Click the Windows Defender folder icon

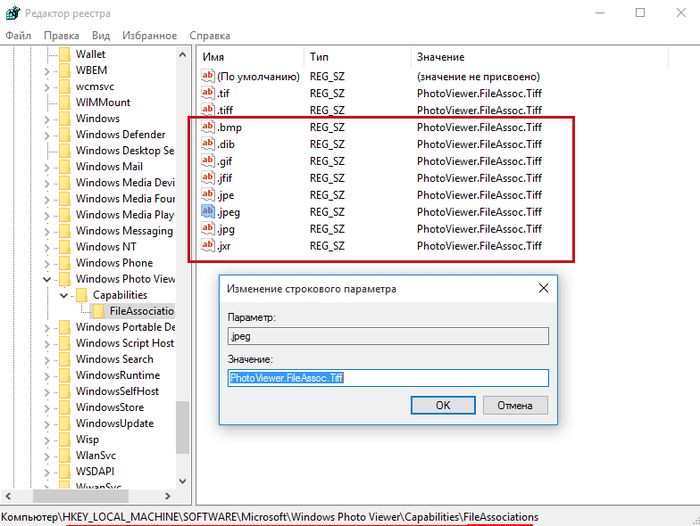click(x=65, y=135)
